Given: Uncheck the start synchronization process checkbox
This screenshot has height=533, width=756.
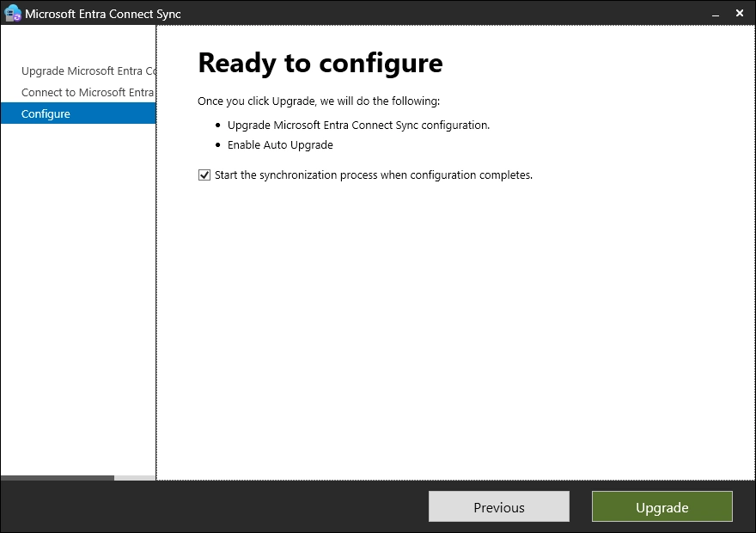Looking at the screenshot, I should tap(204, 175).
